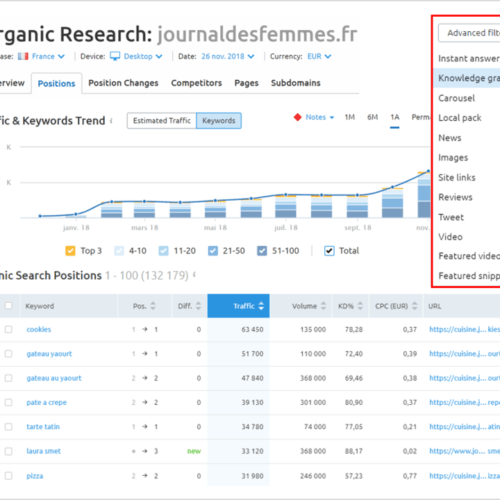Toggle 11-20 legend checkbox
The height and width of the screenshot is (500, 500).
(164, 251)
